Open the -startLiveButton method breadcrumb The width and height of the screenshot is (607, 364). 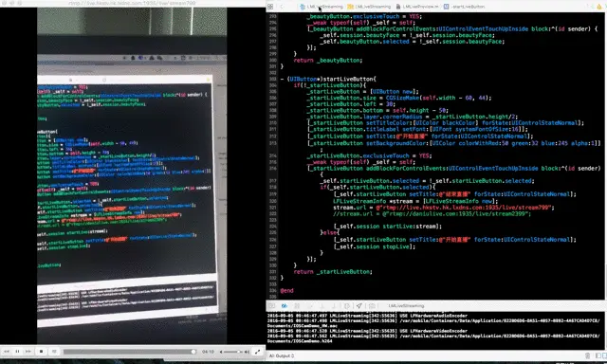pos(464,7)
